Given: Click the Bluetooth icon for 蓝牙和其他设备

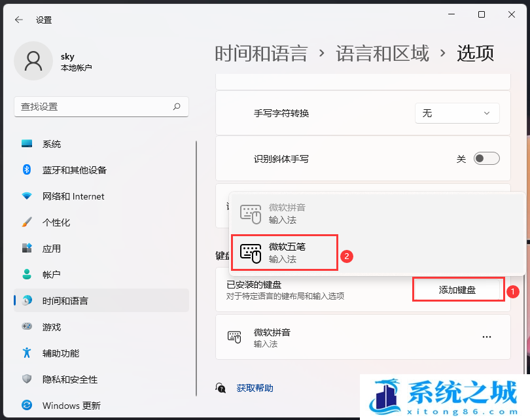Looking at the screenshot, I should pos(27,169).
